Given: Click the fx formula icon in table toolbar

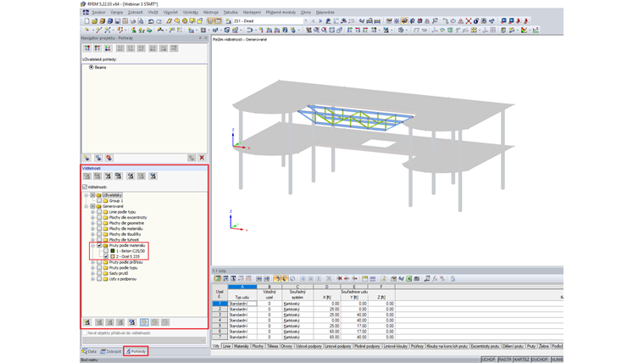Looking at the screenshot, I should pos(435,279).
